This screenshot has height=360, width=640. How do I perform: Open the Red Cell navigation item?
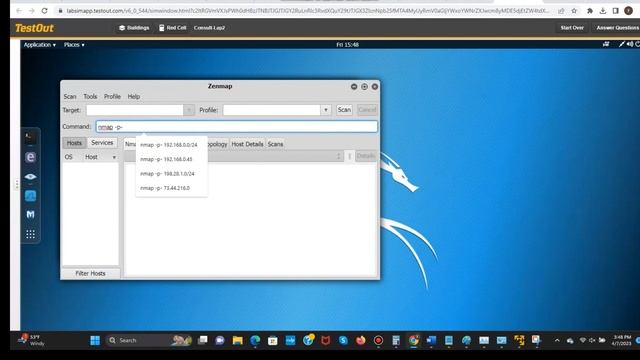(x=172, y=28)
